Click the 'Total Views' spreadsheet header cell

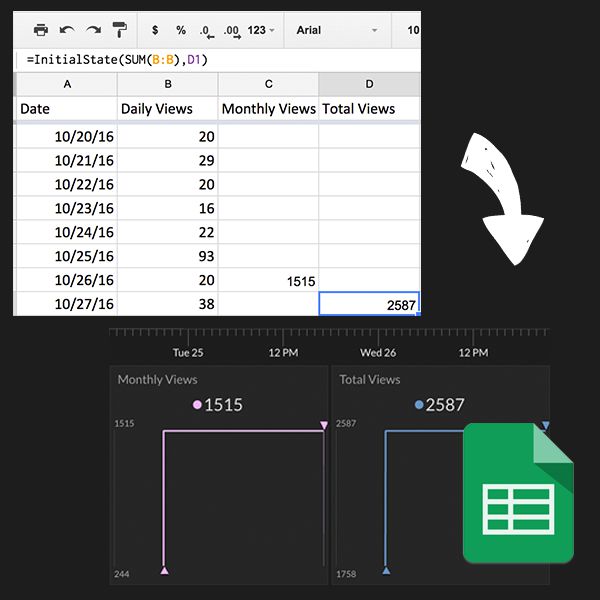369,109
